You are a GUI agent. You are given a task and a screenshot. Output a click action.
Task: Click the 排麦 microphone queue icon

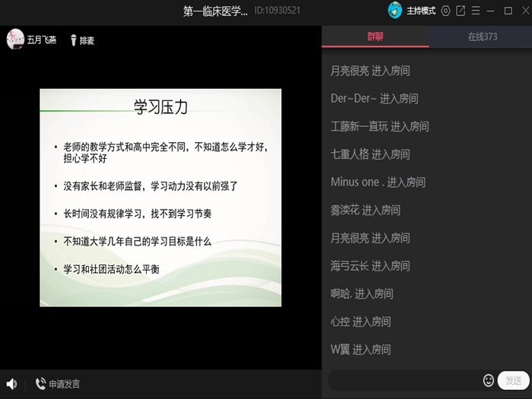[x=74, y=40]
